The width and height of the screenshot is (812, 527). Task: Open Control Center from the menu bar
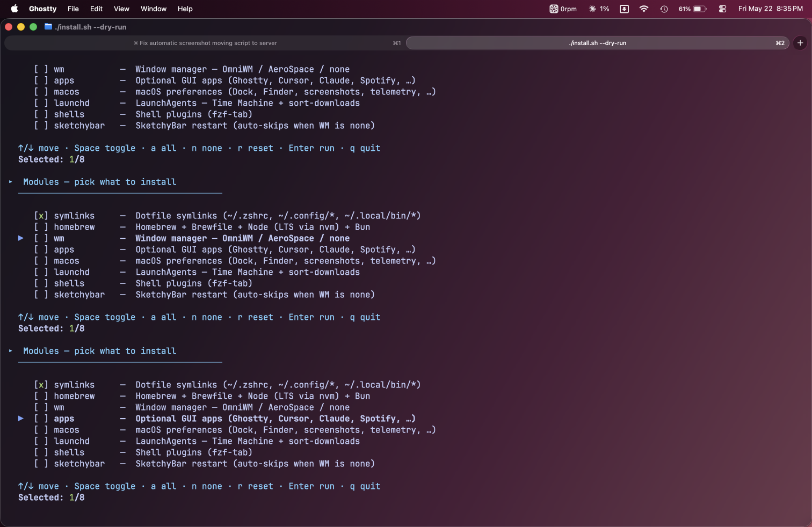tap(722, 9)
